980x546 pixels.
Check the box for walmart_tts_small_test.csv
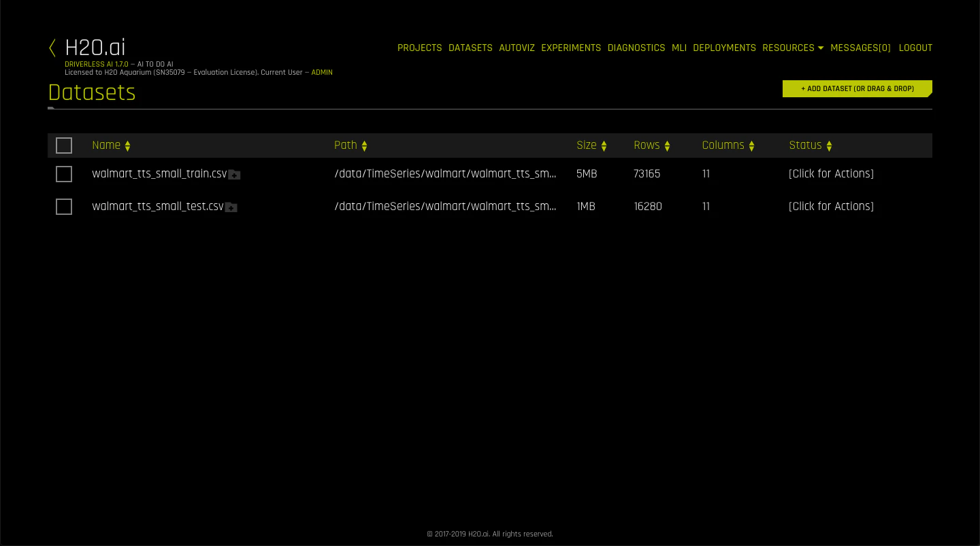coord(64,207)
